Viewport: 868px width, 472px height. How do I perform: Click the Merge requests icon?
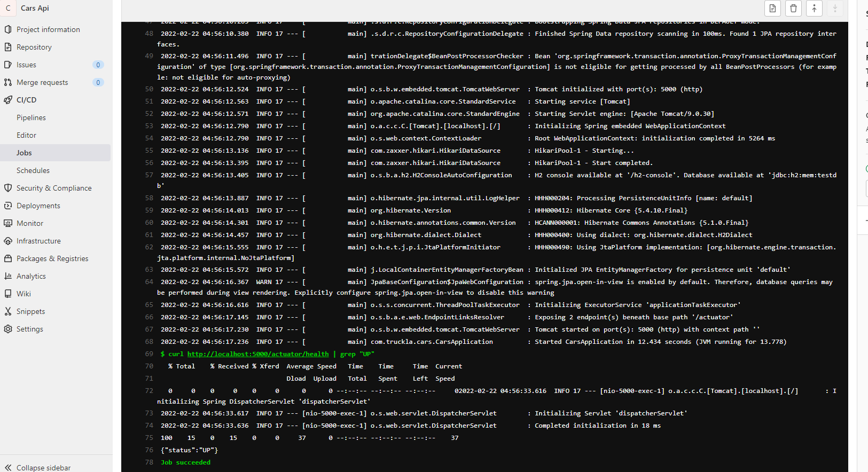(8, 82)
